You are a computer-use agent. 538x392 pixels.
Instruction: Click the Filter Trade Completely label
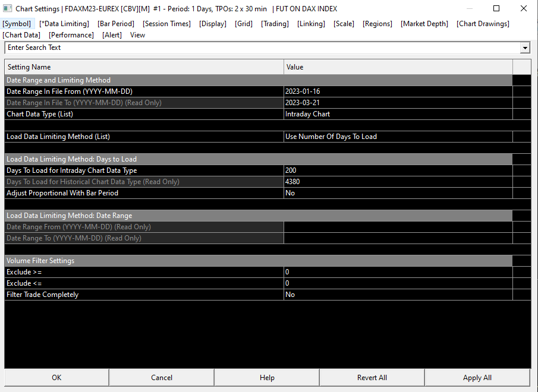pos(43,295)
